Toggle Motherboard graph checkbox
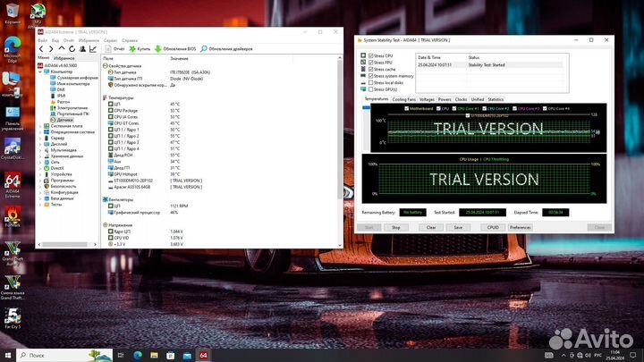The image size is (644, 362). 407,109
